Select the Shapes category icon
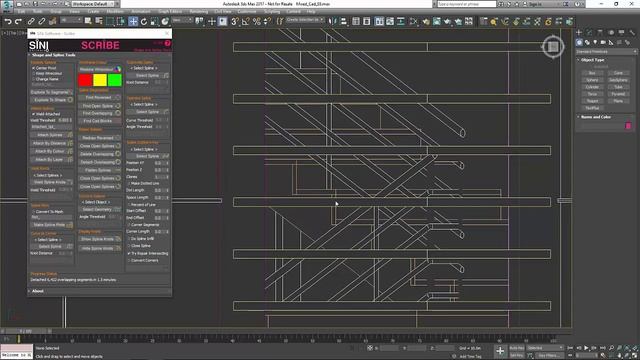 587,42
